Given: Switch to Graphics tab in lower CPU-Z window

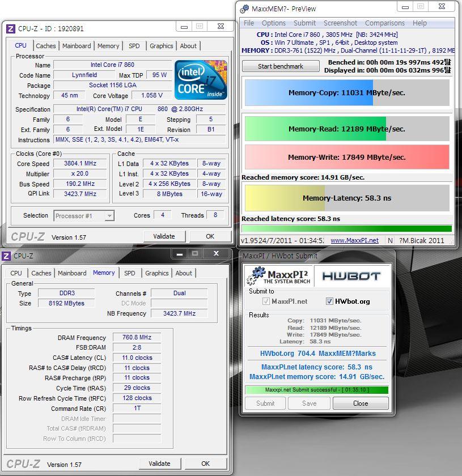Looking at the screenshot, I should click(x=156, y=273).
